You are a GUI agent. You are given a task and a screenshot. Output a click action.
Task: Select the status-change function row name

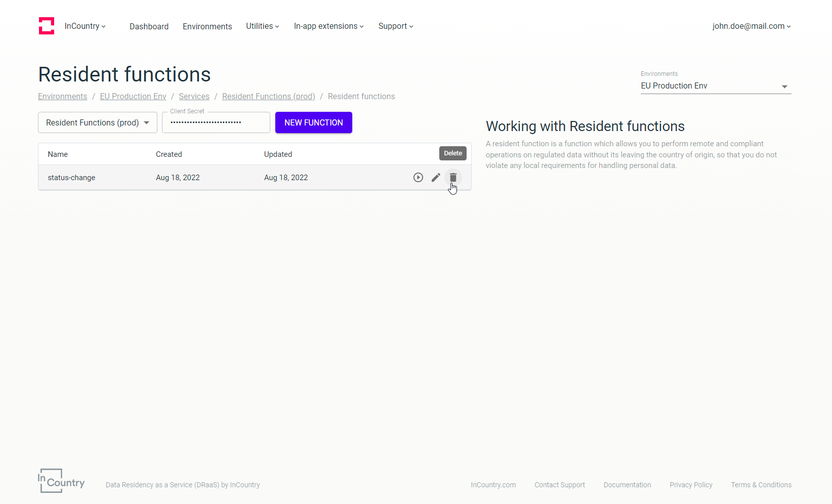click(71, 178)
